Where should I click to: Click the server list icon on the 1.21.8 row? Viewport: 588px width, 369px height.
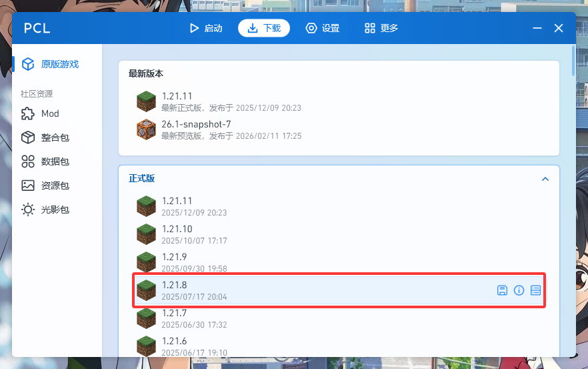click(535, 290)
